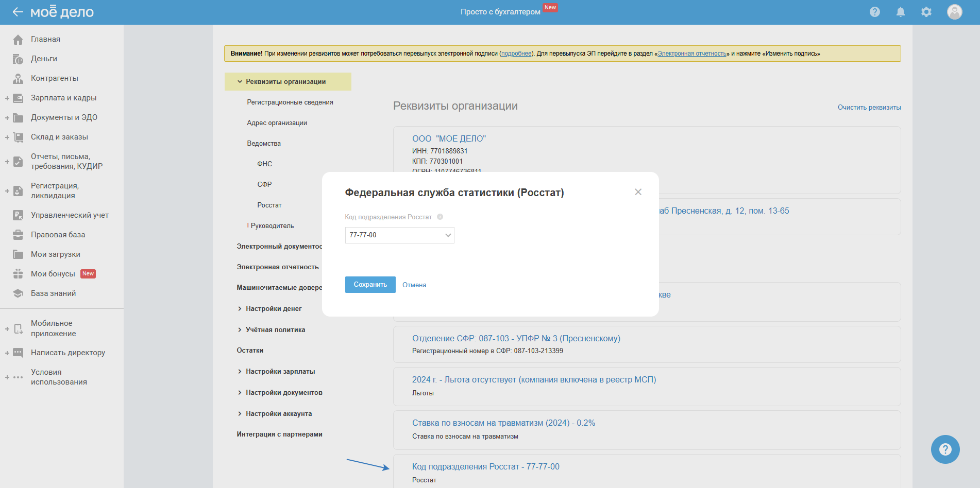
Task: Open Мои бонусы in the left sidebar
Action: pos(53,274)
